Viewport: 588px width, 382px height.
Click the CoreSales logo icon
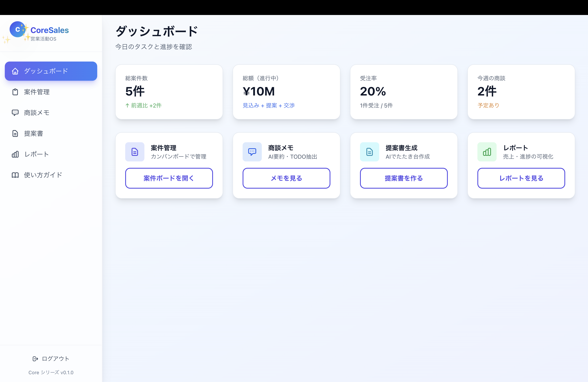click(18, 29)
